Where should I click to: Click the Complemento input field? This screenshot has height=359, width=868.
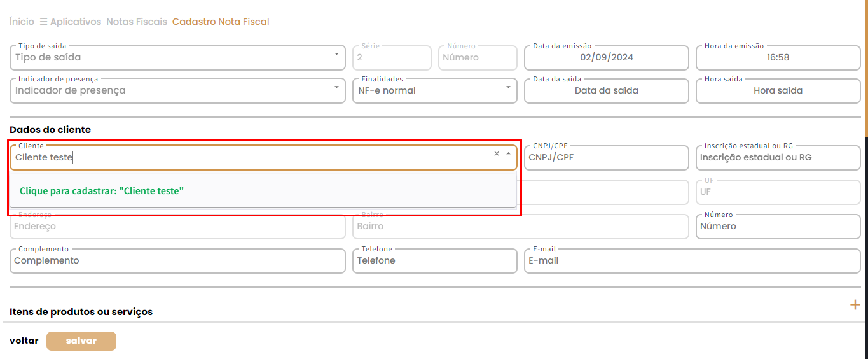click(x=177, y=260)
